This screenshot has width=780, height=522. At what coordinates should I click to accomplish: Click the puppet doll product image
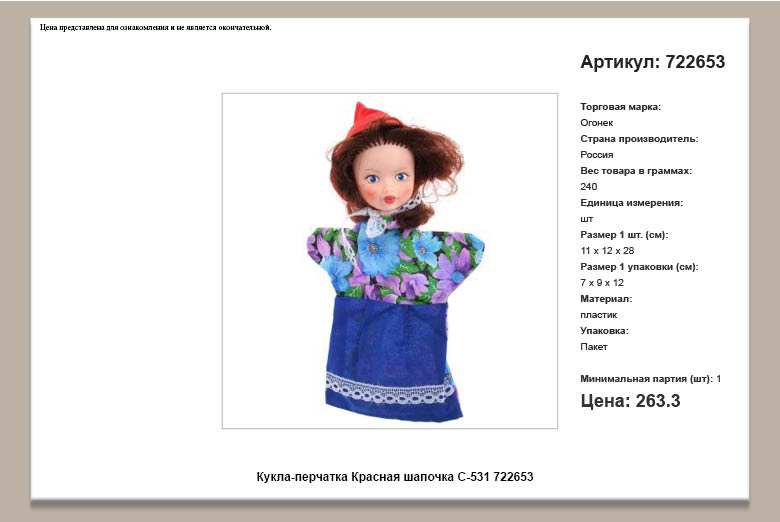coord(390,261)
